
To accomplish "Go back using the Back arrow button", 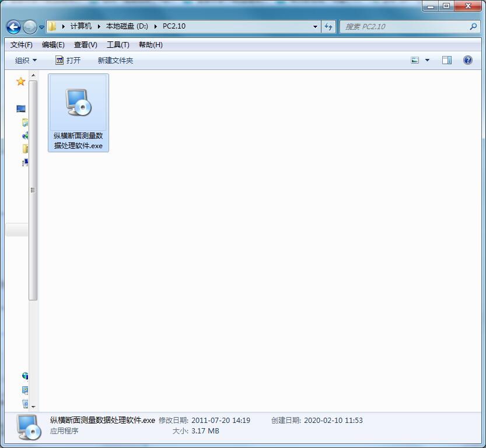I will click(13, 27).
